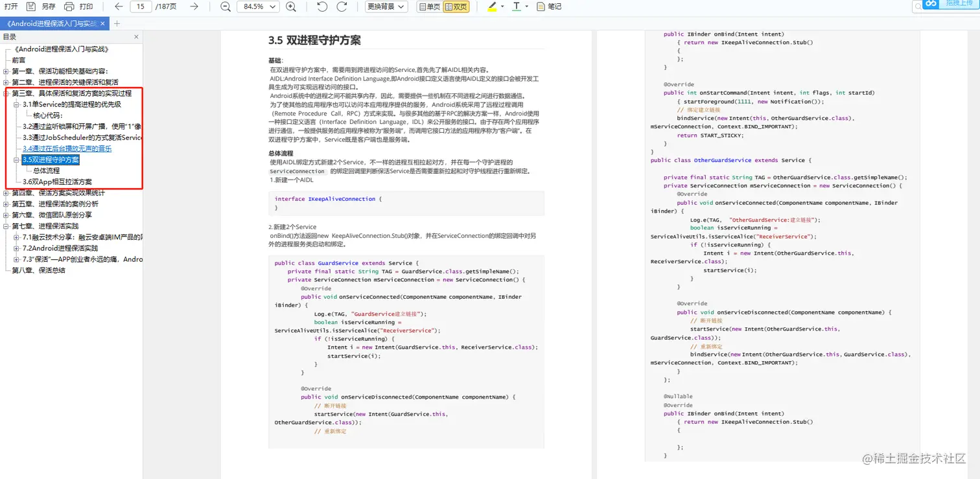Collapse the 3.1单Service node
The height and width of the screenshot is (479, 980).
point(17,104)
